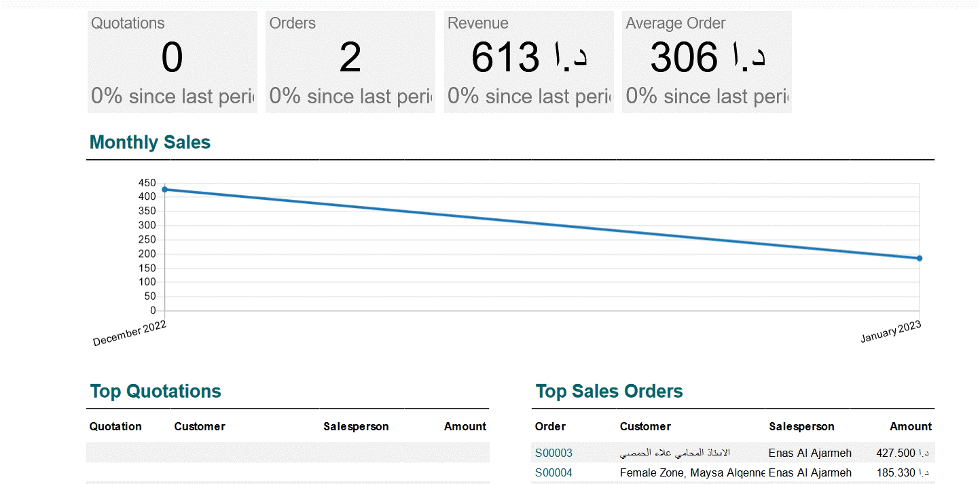Click Amount header in Top Sales Orders
This screenshot has height=484, width=980.
(x=911, y=427)
